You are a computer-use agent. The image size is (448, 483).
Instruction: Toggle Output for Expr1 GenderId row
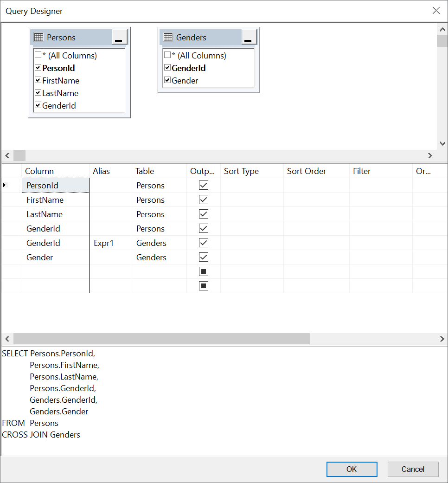204,243
